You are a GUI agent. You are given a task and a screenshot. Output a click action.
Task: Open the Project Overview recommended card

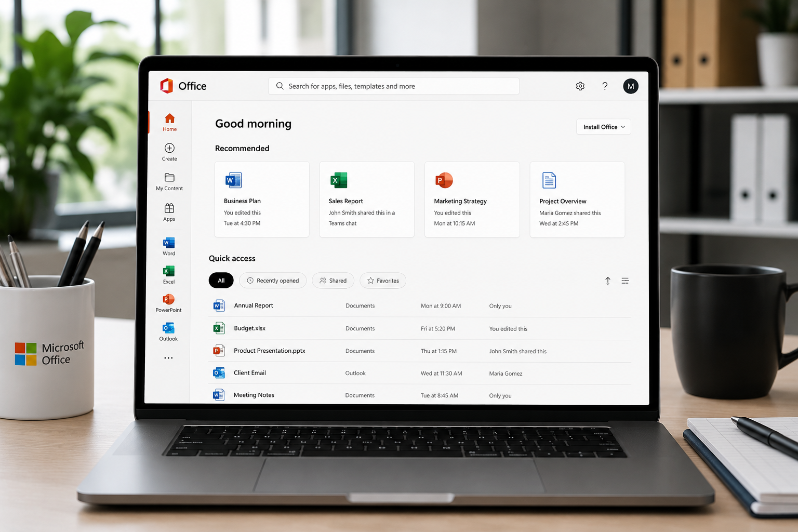click(x=577, y=199)
